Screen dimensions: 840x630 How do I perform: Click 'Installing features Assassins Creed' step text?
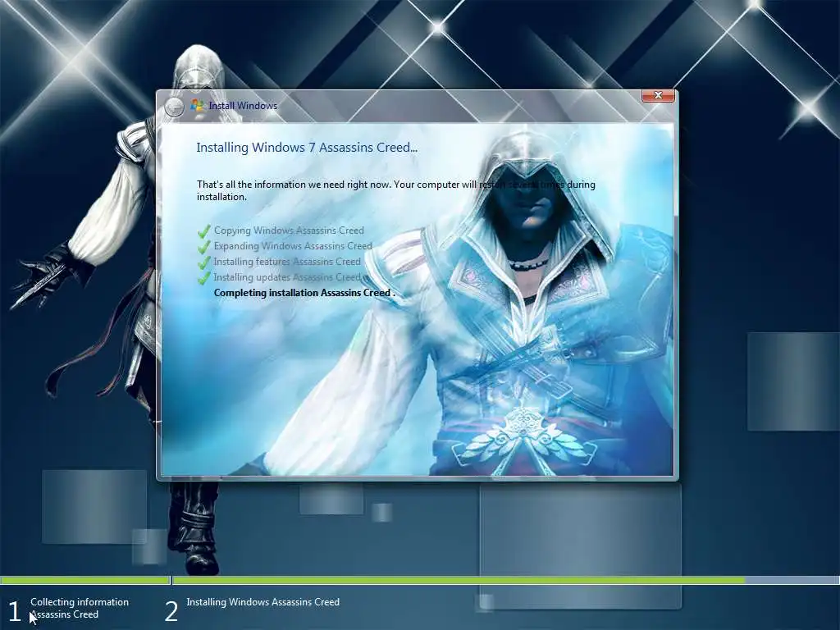[287, 262]
